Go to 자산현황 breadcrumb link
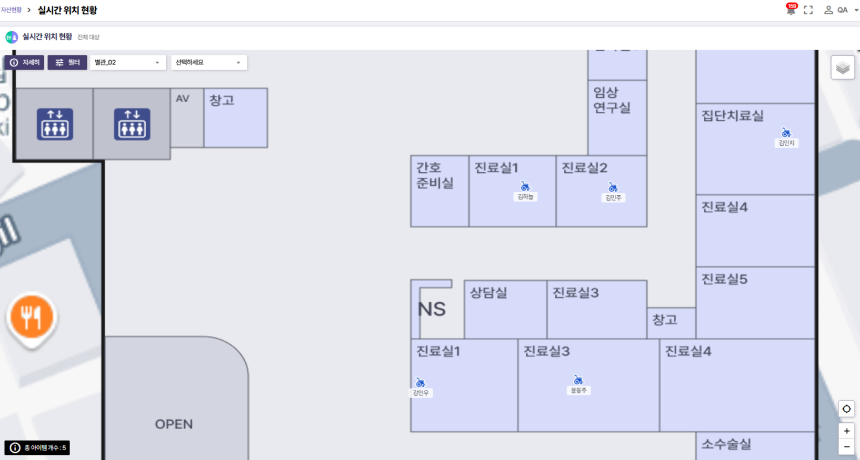 [12, 9]
